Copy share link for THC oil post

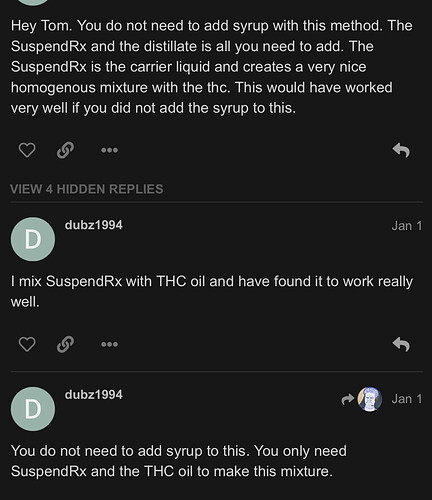point(65,344)
